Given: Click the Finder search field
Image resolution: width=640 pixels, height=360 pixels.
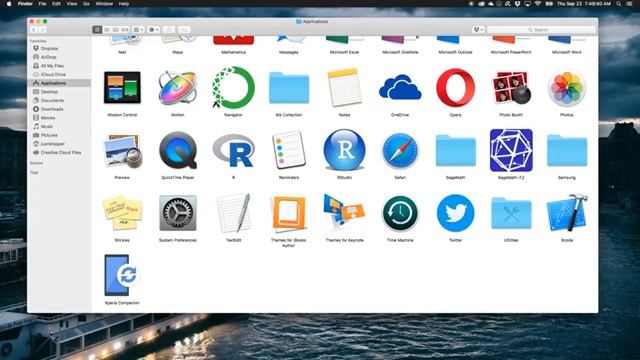Looking at the screenshot, I should pos(542,30).
